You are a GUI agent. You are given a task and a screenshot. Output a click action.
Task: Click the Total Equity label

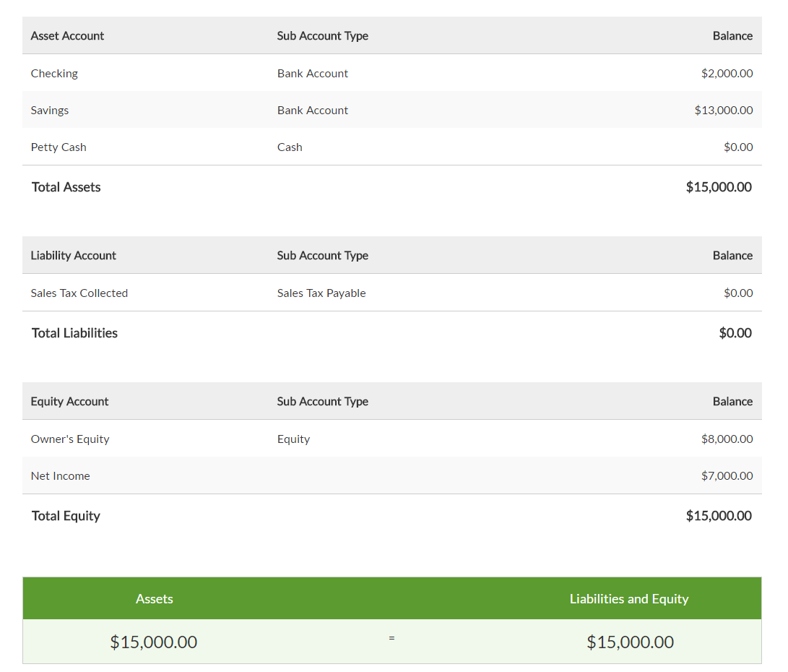[66, 516]
